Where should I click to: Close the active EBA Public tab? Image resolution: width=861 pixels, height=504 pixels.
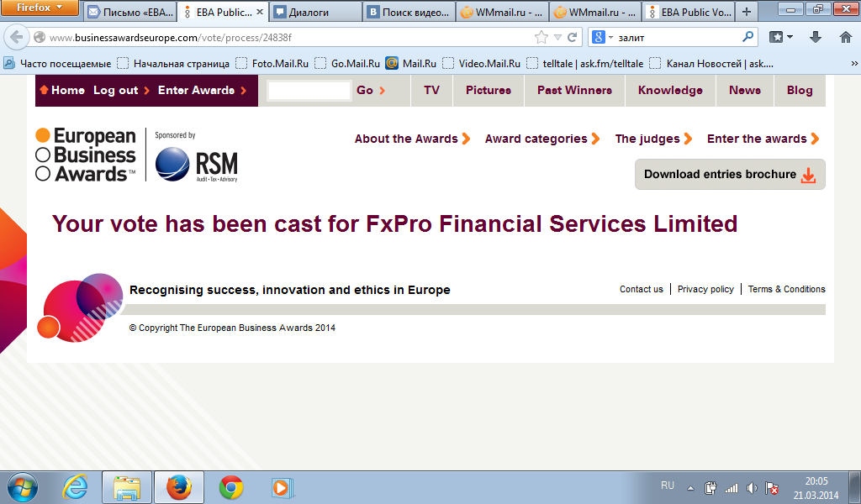click(x=260, y=12)
